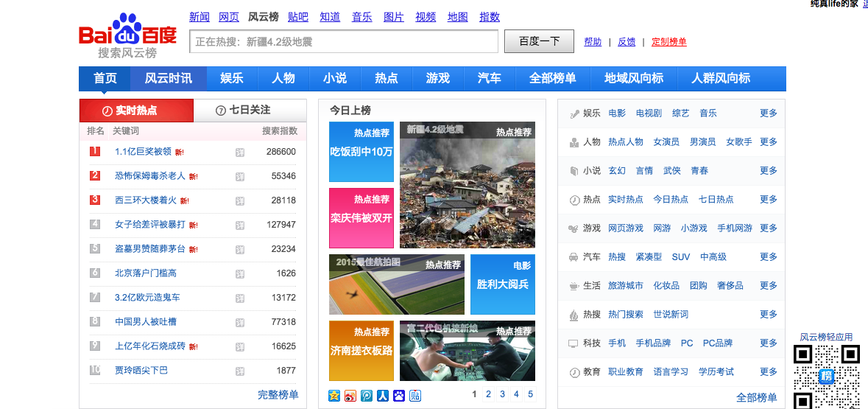
Task: Open the 详 detail icon for 恐怖保姆毒杀老人
Action: point(240,176)
